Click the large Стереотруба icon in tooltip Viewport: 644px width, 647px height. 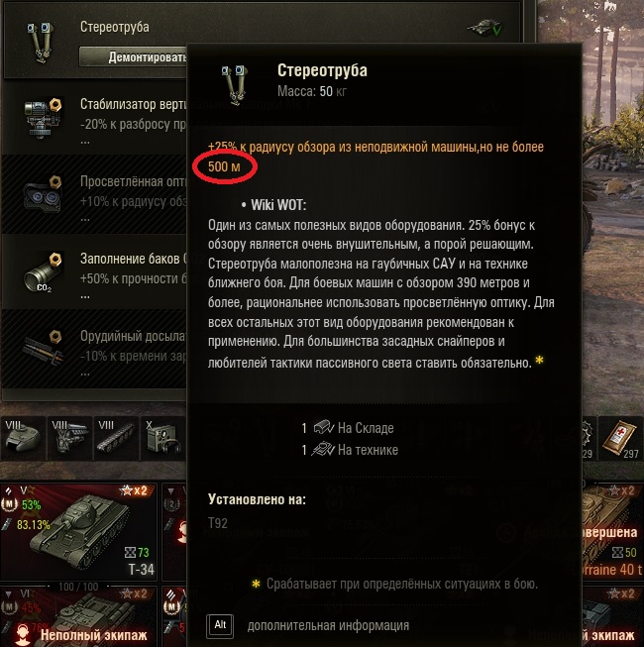[x=235, y=85]
